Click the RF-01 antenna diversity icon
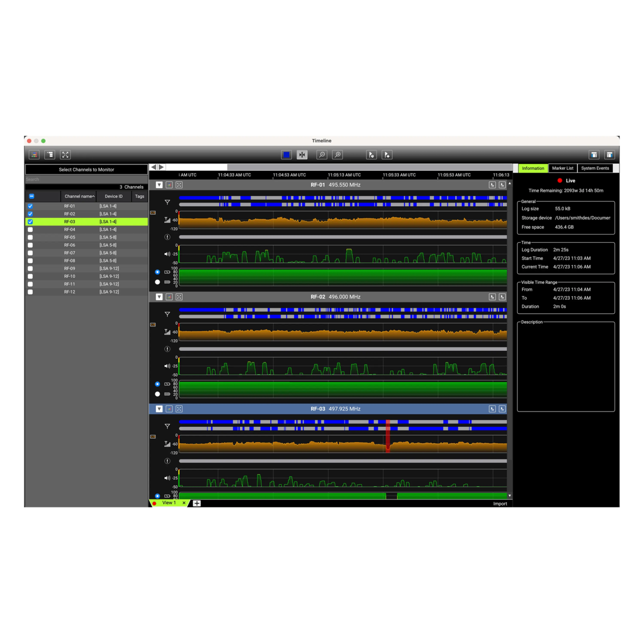 click(167, 202)
